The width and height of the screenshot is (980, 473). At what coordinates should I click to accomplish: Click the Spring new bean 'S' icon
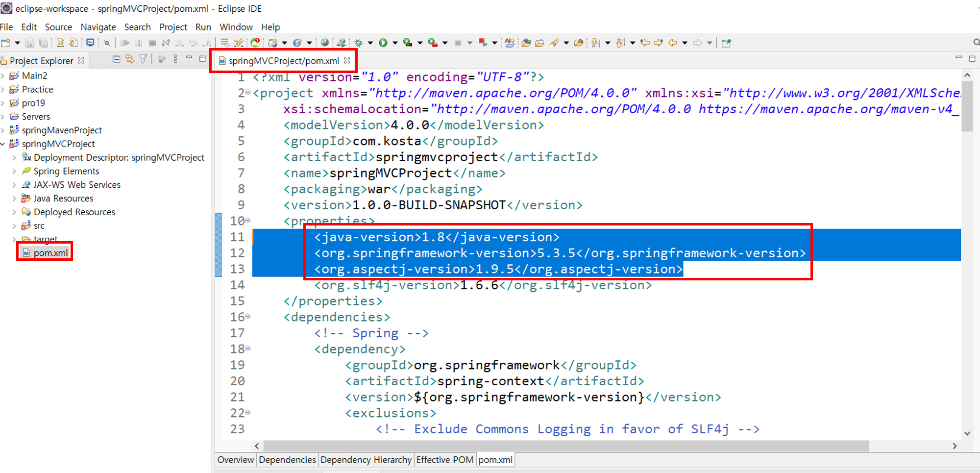coord(297,43)
